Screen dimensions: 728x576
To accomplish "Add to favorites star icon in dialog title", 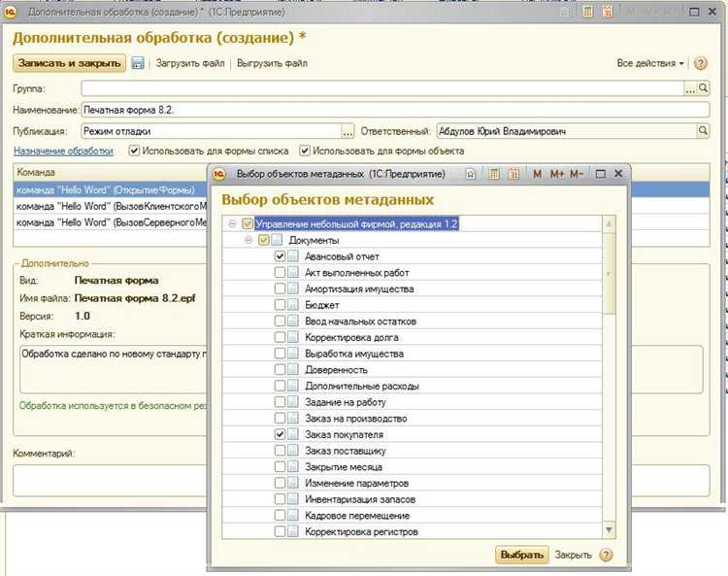I will [471, 174].
